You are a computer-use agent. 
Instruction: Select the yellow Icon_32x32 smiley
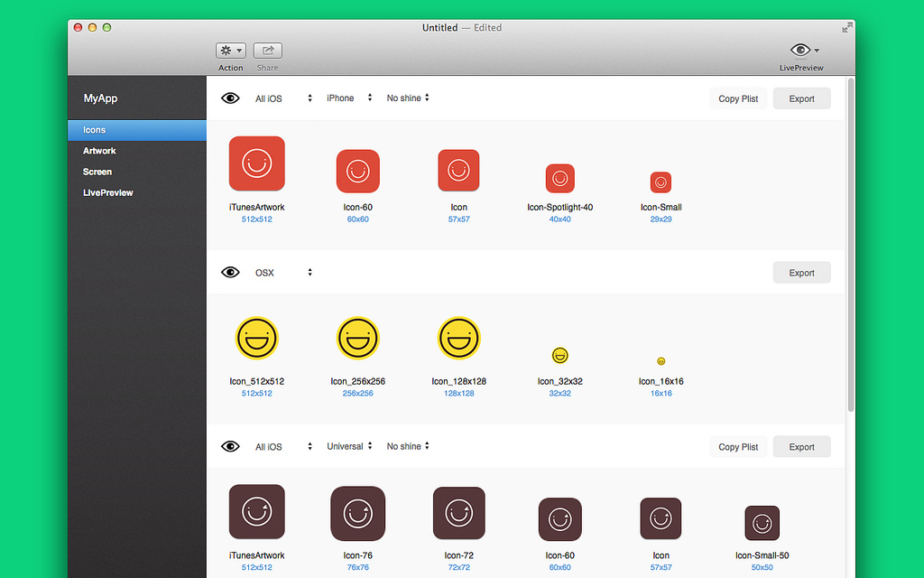point(559,356)
